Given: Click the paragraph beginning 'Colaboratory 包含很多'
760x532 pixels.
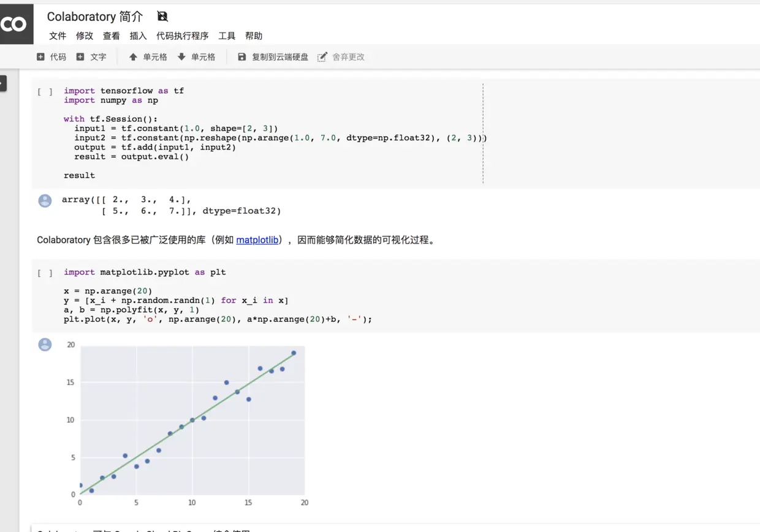Looking at the screenshot, I should tap(237, 240).
